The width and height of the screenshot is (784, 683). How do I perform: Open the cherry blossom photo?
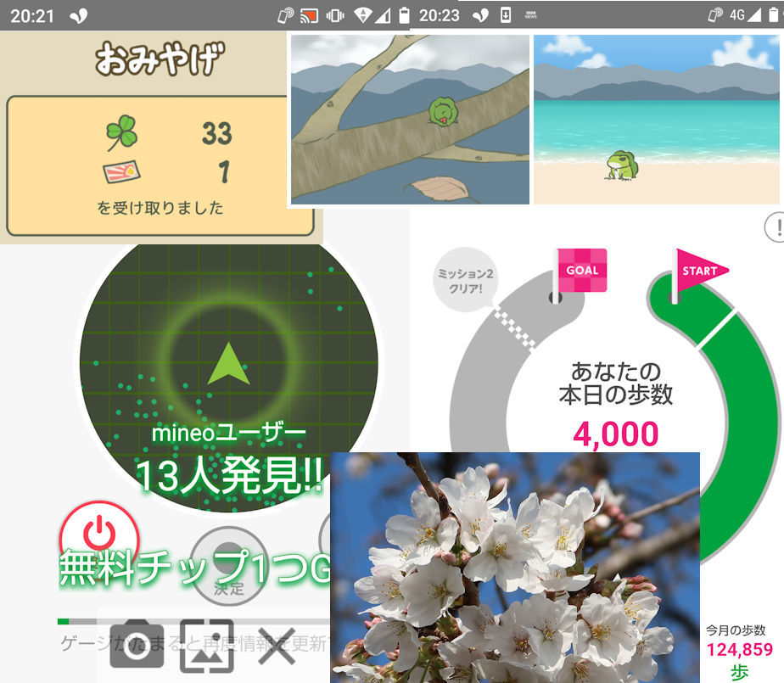515,568
